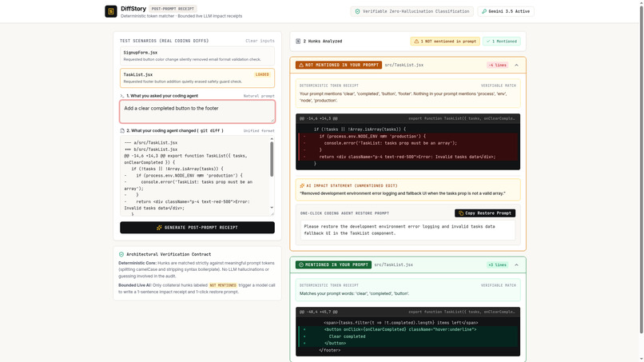Click the key icon beside Gemini 3.5 Active
This screenshot has width=644, height=362.
point(484,11)
